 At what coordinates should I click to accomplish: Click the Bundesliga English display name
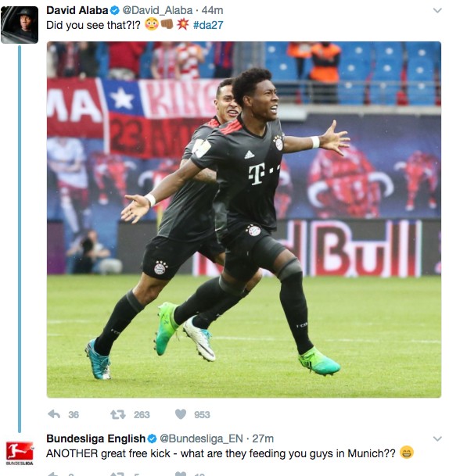coord(95,438)
